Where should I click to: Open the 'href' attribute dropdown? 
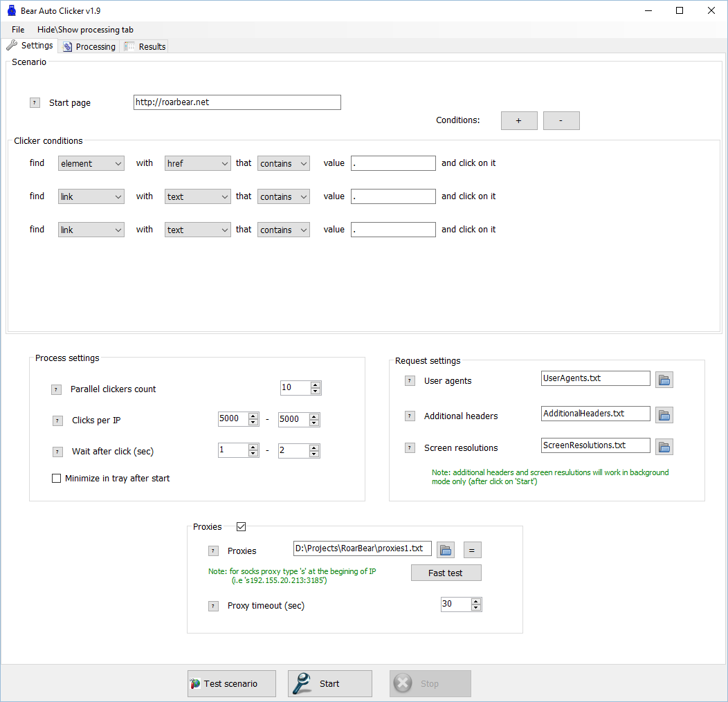tap(198, 163)
